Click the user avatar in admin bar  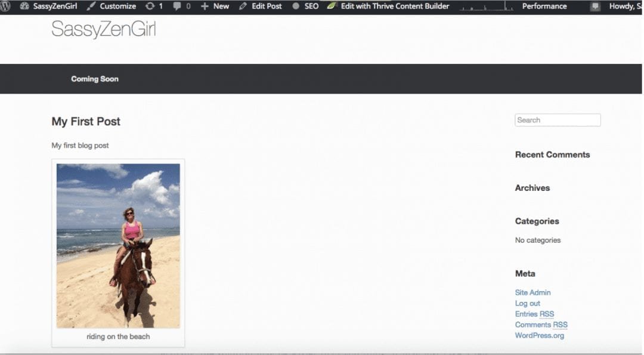coord(595,7)
